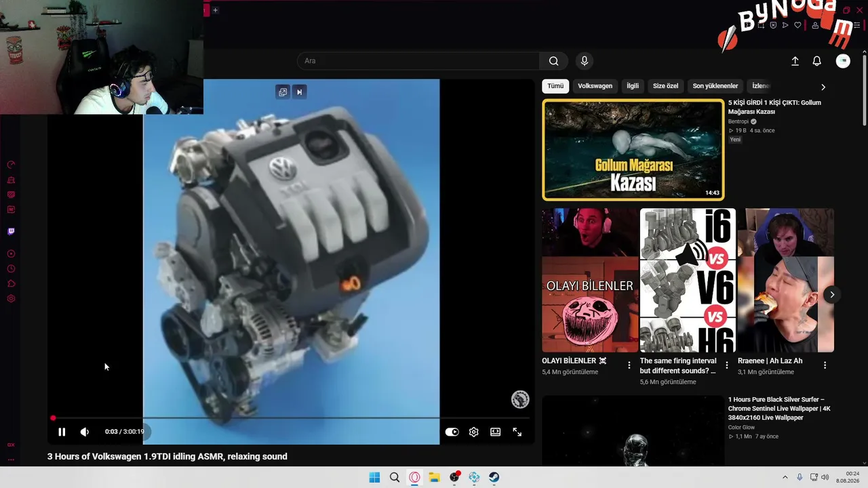
Task: Open player settings gear
Action: [x=474, y=432]
